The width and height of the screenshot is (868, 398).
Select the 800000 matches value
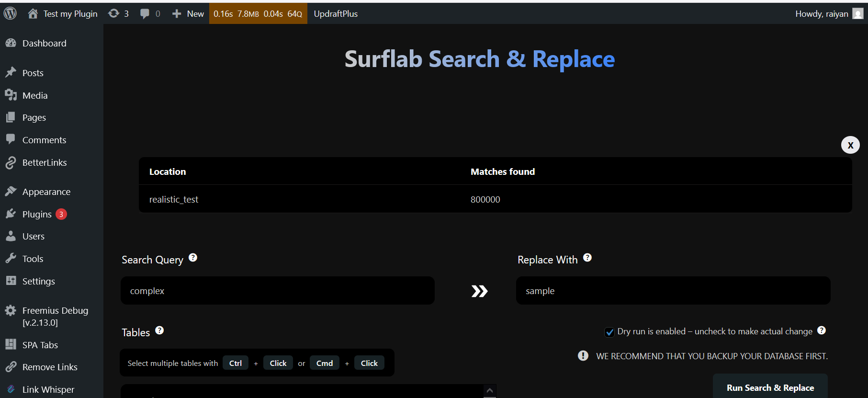coord(485,199)
